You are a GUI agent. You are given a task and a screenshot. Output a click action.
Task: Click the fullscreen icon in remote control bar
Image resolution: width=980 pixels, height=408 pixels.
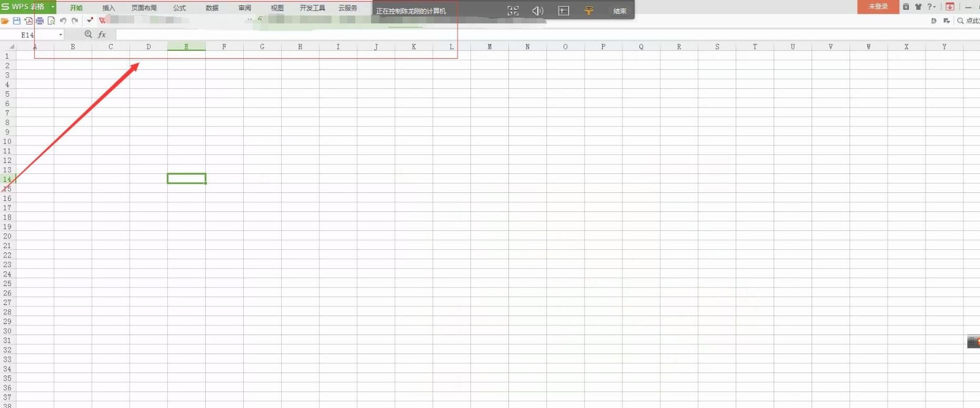click(513, 10)
